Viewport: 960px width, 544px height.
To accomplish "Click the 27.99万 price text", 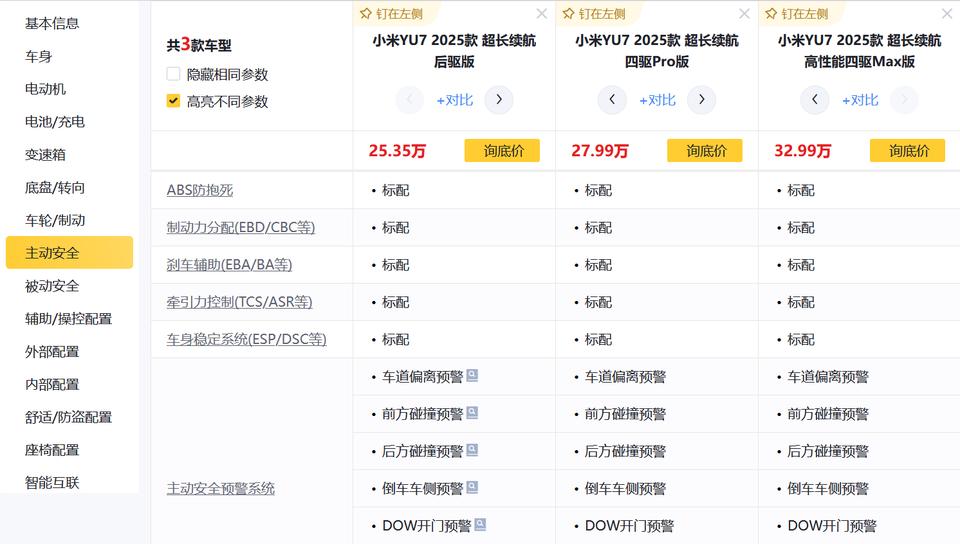I will [599, 151].
